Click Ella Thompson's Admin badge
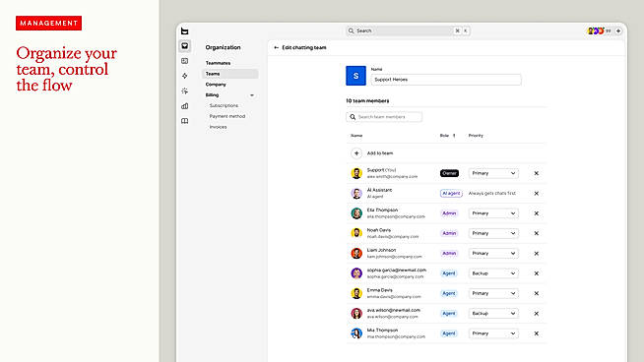 (449, 213)
